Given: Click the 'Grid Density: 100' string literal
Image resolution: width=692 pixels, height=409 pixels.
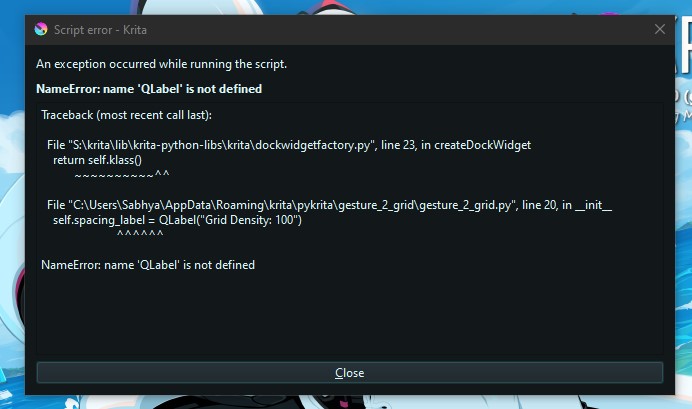Looking at the screenshot, I should pos(249,220).
